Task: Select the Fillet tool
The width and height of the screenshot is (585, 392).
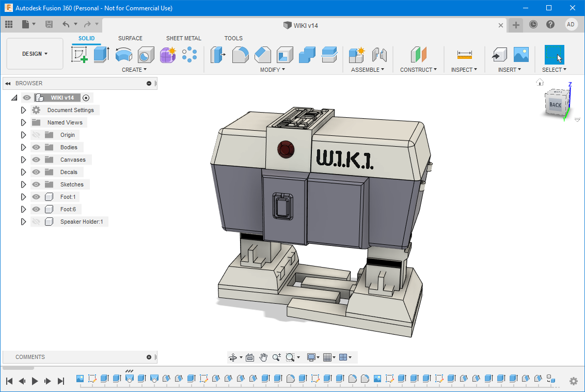Action: point(240,55)
